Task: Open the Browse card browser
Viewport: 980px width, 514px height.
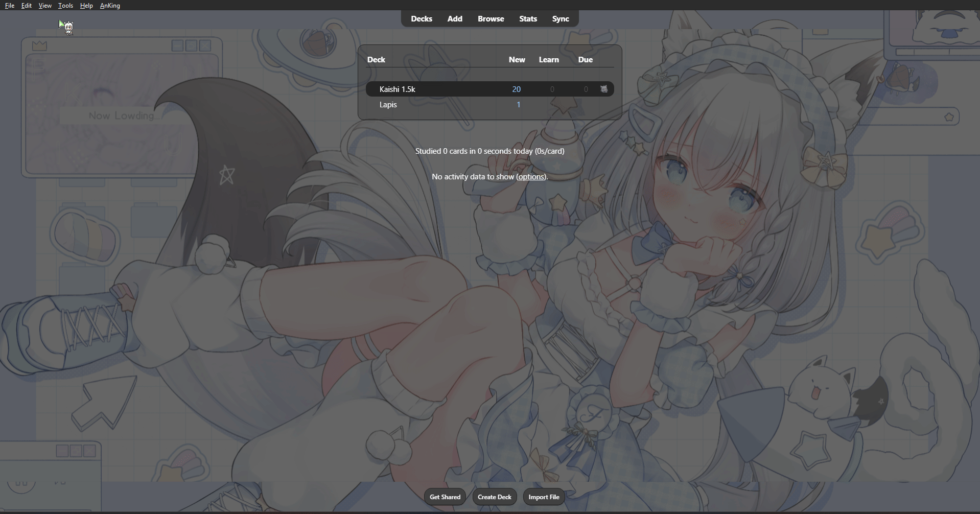Action: tap(491, 19)
